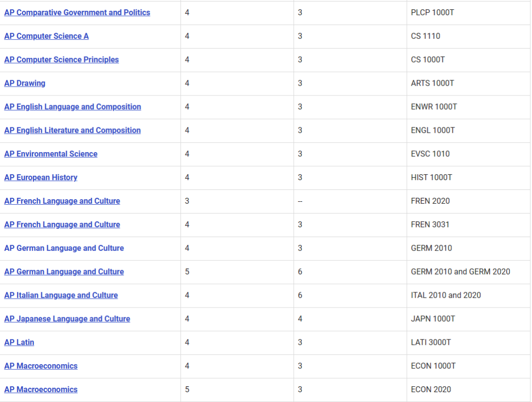Open AP Japanese Language and Culture link
Image resolution: width=532 pixels, height=402 pixels.
click(67, 319)
